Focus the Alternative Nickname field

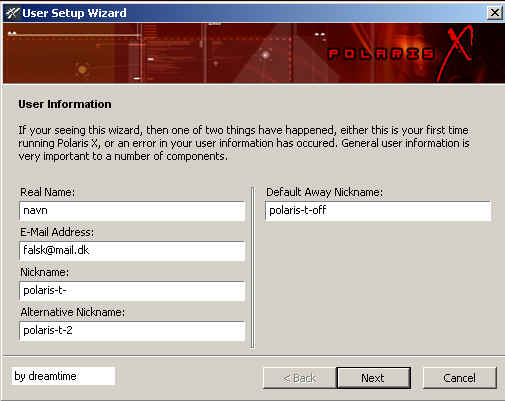(x=132, y=331)
